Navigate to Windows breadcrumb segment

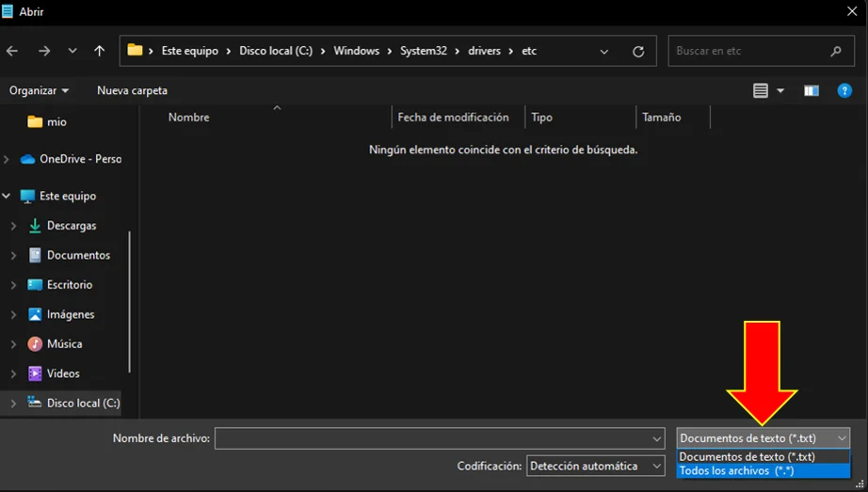357,51
